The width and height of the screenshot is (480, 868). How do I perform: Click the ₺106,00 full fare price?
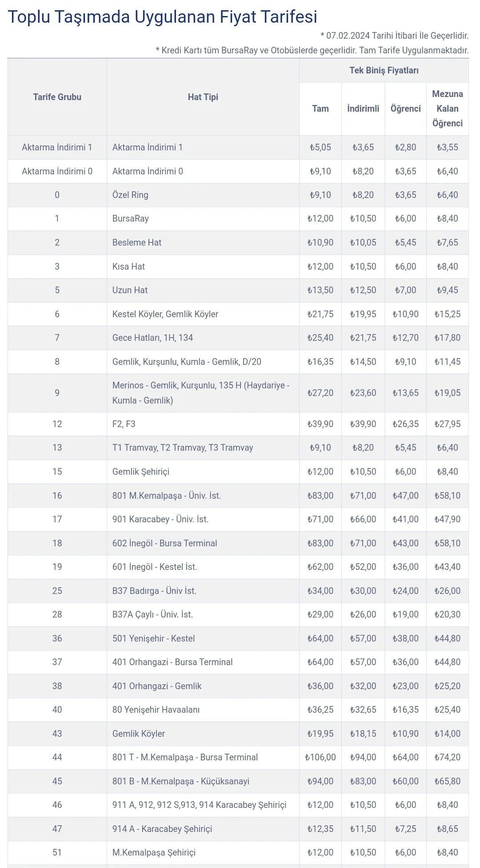click(x=320, y=757)
